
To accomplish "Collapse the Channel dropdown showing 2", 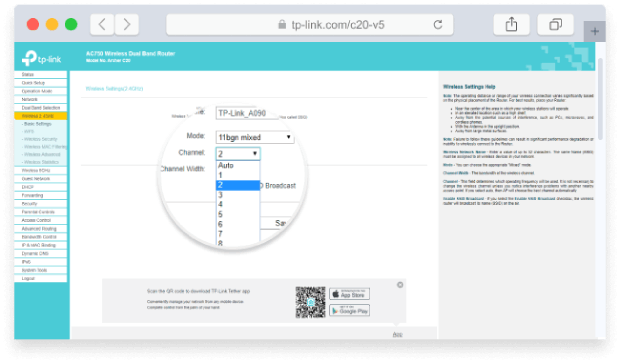I will click(x=238, y=153).
